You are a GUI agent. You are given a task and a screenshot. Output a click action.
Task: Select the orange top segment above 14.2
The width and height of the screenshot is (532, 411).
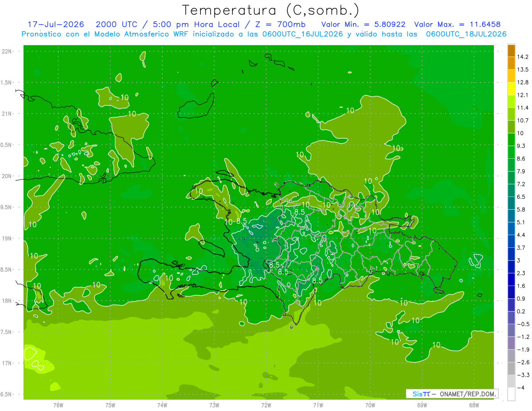click(x=511, y=51)
